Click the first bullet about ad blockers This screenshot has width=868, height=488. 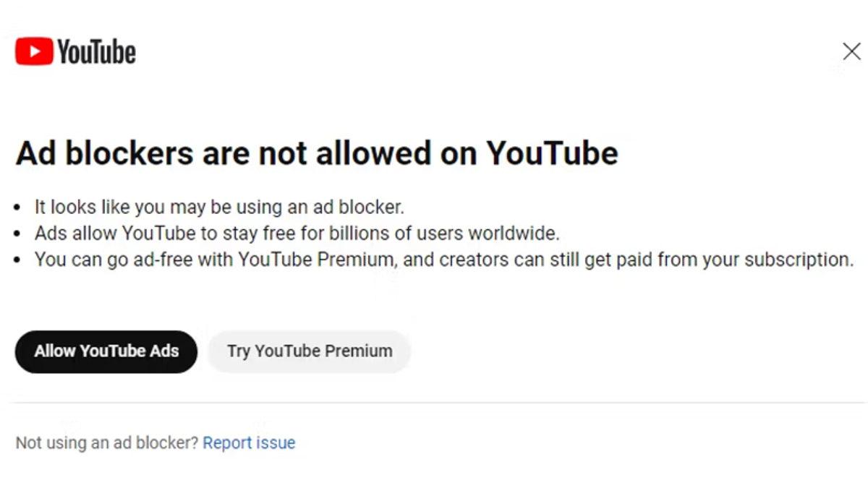coord(217,207)
